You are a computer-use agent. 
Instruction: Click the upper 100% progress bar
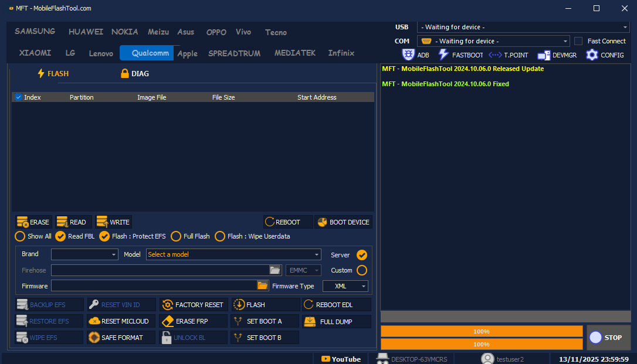(482, 332)
